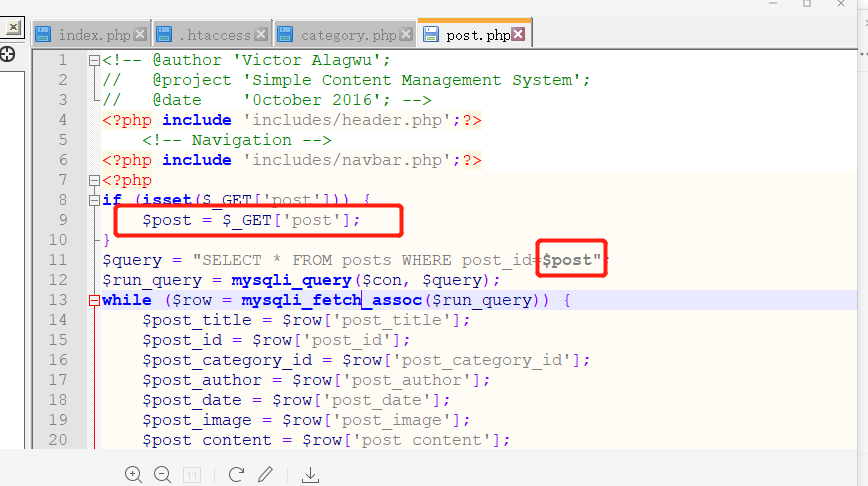
Task: Click $post_content variable on line 20
Action: (x=206, y=440)
